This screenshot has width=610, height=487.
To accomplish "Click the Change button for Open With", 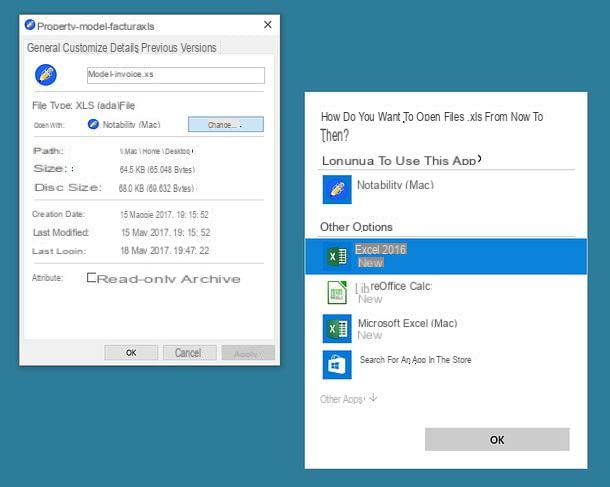I will [x=226, y=124].
